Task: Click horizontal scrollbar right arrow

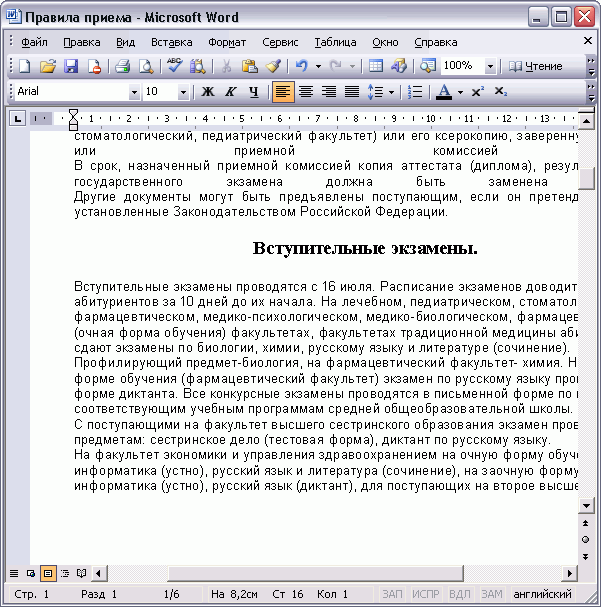Action: pos(570,573)
